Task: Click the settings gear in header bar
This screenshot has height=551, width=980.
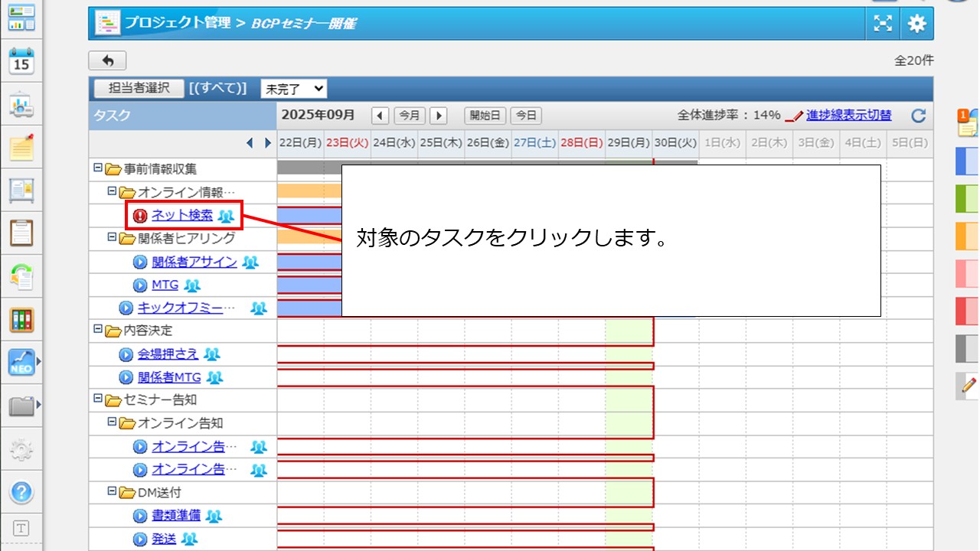Action: pos(916,24)
